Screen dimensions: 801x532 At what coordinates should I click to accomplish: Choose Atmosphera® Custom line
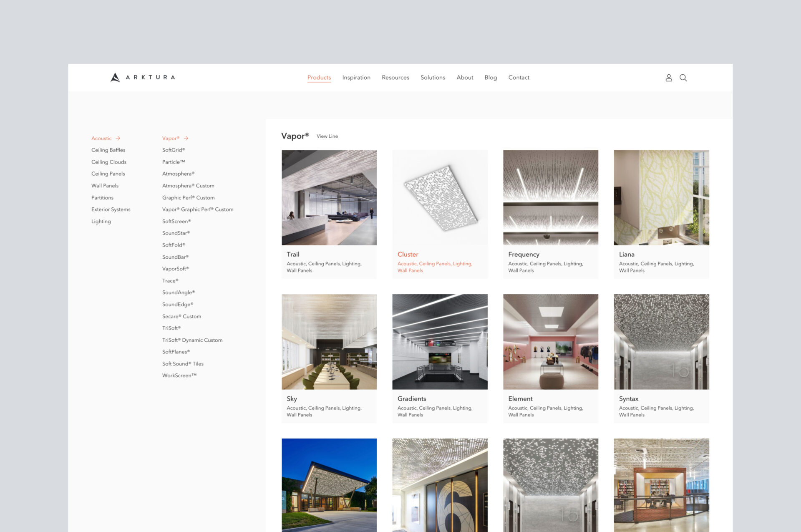(x=188, y=186)
